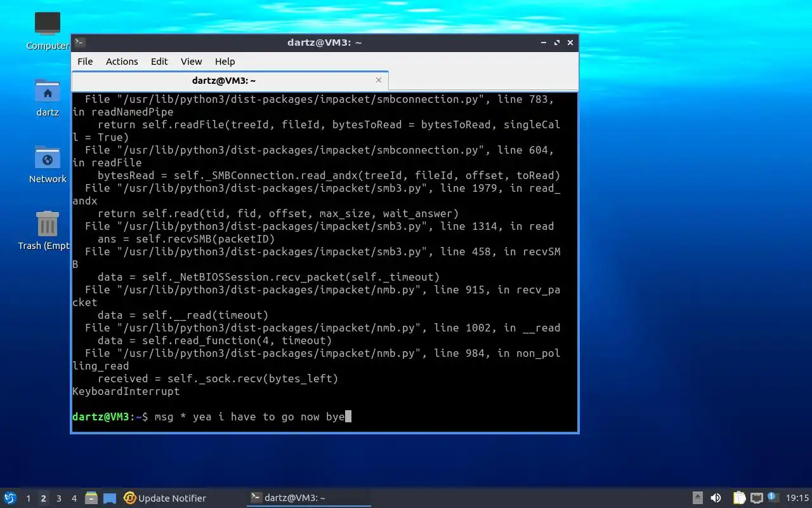Viewport: 812px width, 508px height.
Task: Switch to workspace 3
Action: (x=58, y=498)
